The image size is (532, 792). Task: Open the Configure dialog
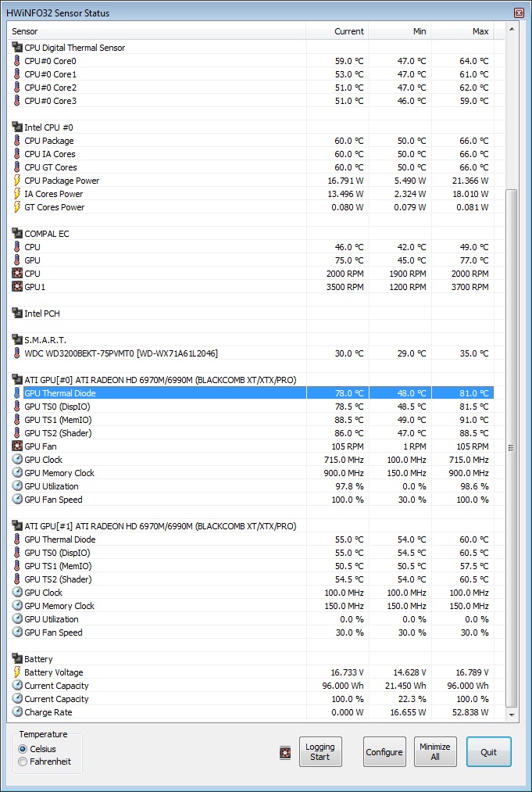pyautogui.click(x=384, y=752)
